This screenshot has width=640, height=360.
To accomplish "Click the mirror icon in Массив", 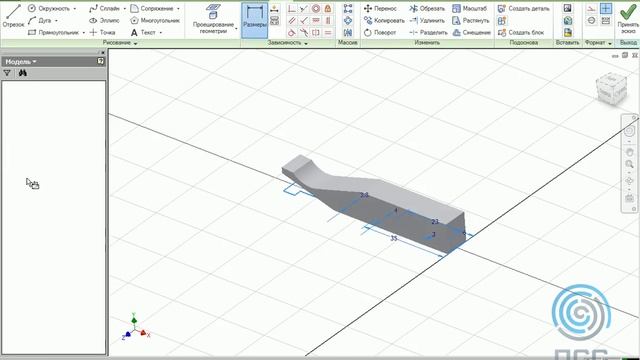I will [348, 32].
